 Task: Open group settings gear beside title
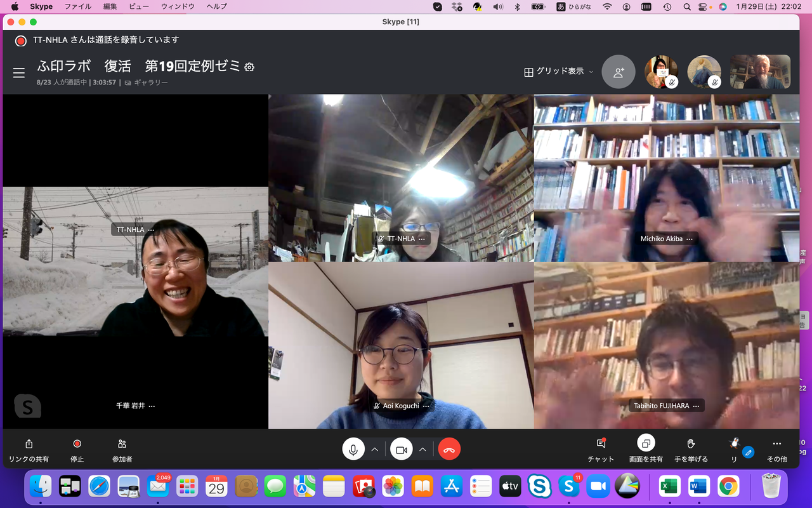coord(249,67)
